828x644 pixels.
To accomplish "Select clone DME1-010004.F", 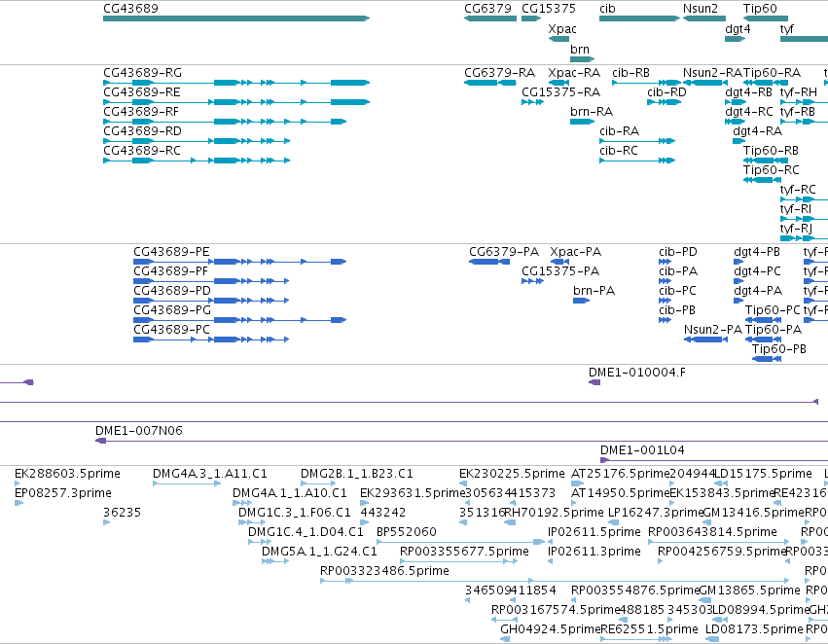I will click(x=594, y=382).
